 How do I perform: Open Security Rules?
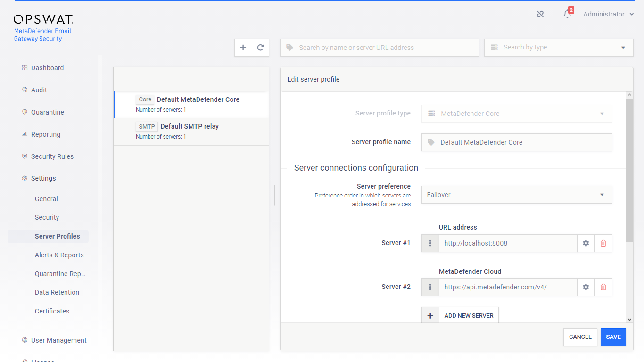[x=52, y=156]
